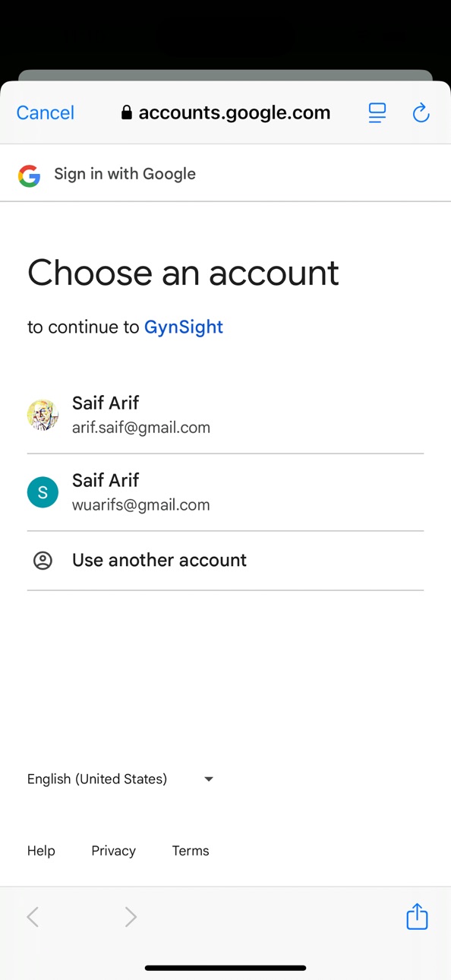The width and height of the screenshot is (451, 980).
Task: Open the reader view icon
Action: pyautogui.click(x=377, y=113)
